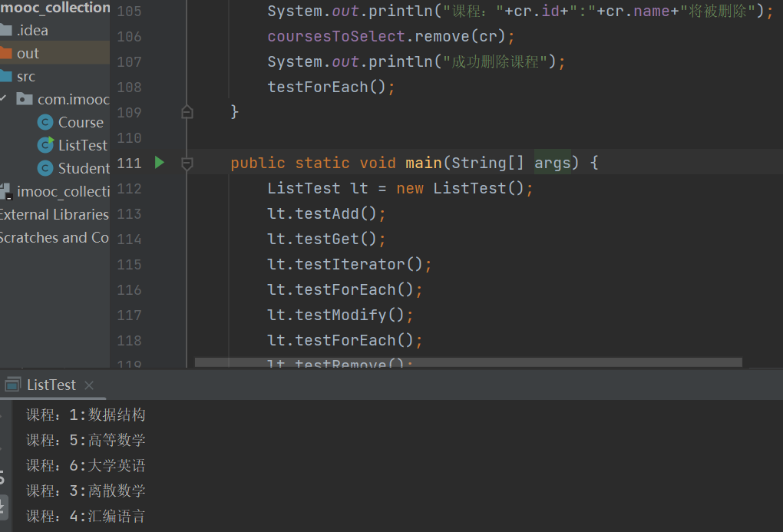Image resolution: width=783 pixels, height=532 pixels.
Task: Click line number 115 in the gutter
Action: tap(129, 264)
